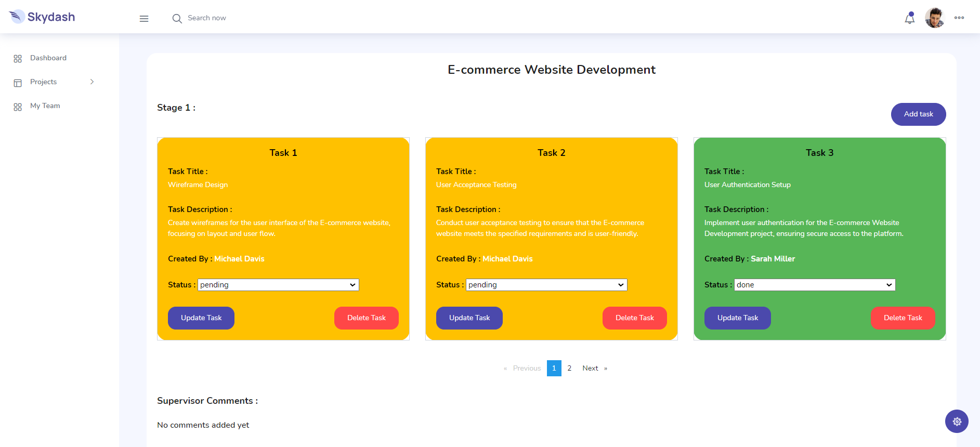Image resolution: width=980 pixels, height=447 pixels.
Task: Open the notifications bell
Action: 909,19
